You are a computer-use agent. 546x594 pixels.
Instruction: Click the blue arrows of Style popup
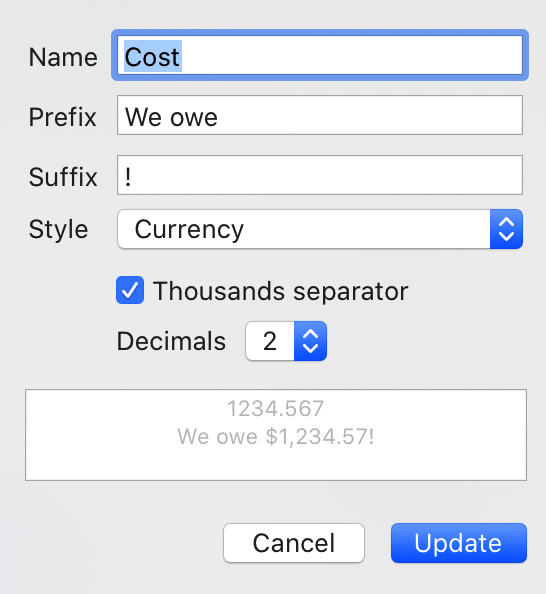[506, 229]
